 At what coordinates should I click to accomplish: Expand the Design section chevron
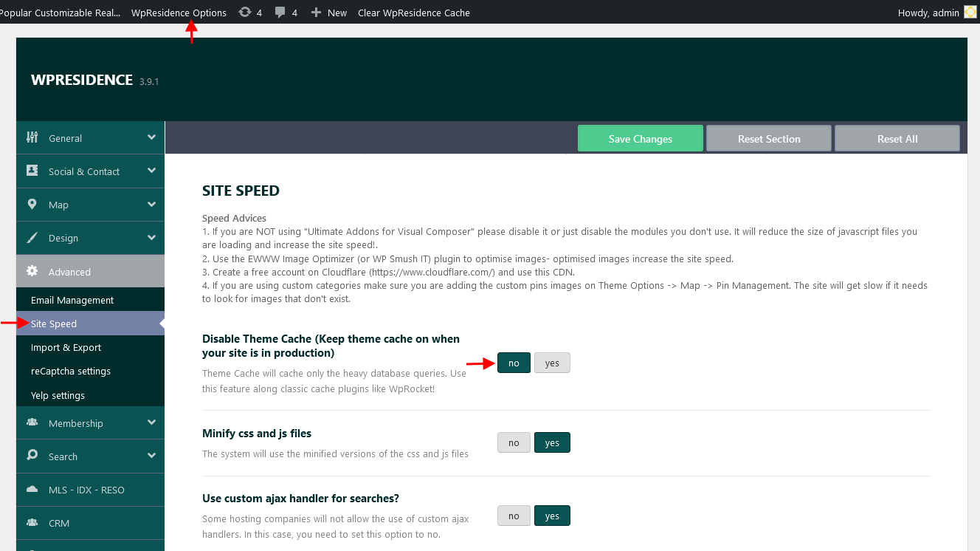[151, 238]
